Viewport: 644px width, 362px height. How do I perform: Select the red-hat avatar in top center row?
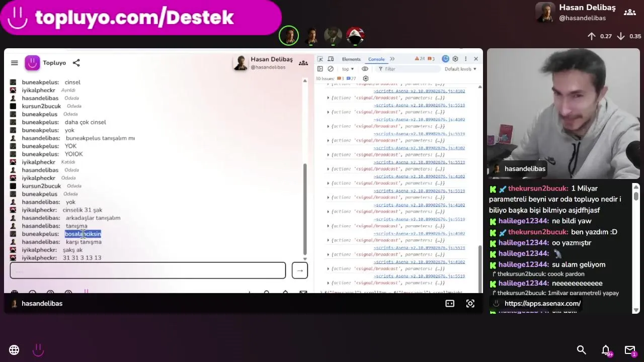click(x=355, y=36)
